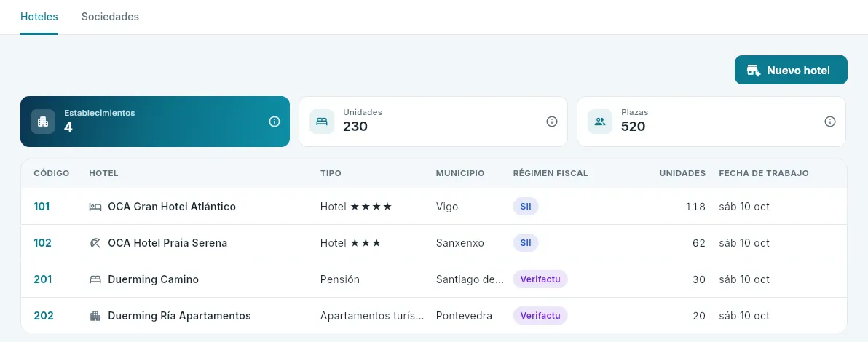Image resolution: width=868 pixels, height=342 pixels.
Task: Open the Sociedades tab
Action: coord(110,17)
